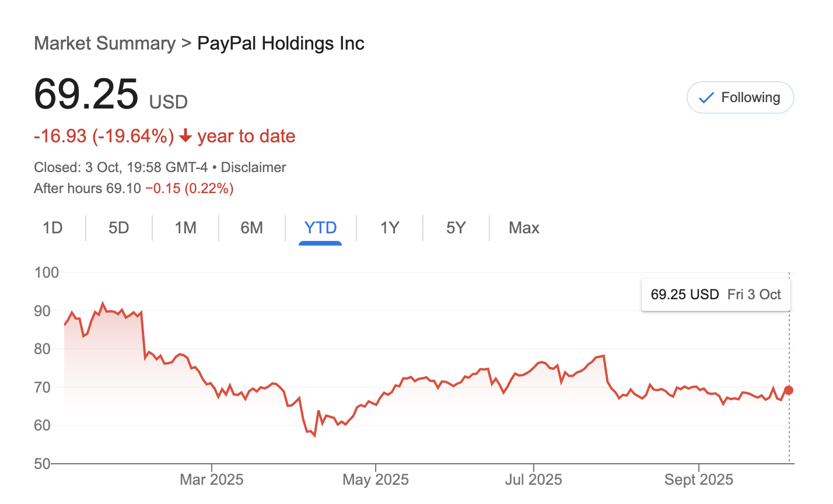Screen dimensions: 833x504
Task: Click the Sept 2025 axis label
Action: tap(698, 479)
